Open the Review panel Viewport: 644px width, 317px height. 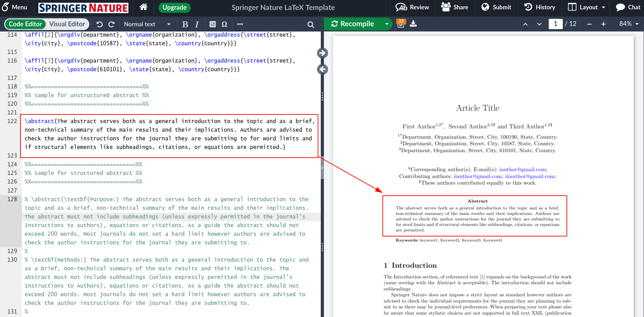tap(412, 7)
